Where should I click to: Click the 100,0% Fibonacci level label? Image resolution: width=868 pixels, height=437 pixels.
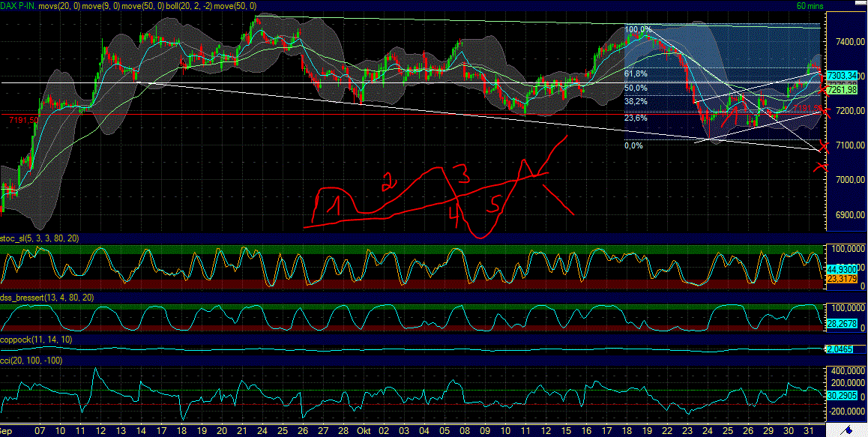[x=636, y=28]
